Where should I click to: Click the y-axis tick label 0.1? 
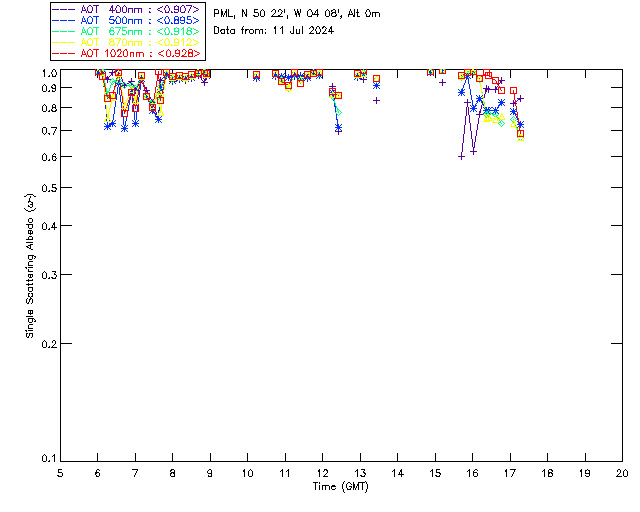pyautogui.click(x=49, y=459)
